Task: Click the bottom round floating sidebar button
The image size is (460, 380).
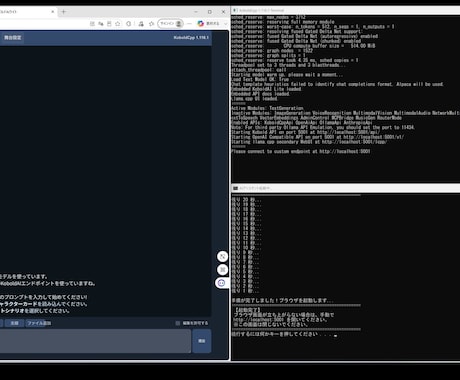Action: pyautogui.click(x=221, y=283)
